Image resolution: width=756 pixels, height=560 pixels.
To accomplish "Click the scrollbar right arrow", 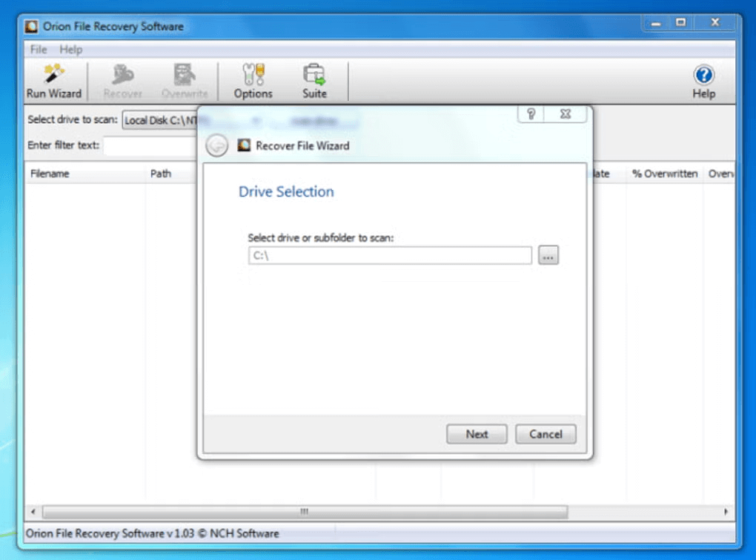I will [x=726, y=511].
